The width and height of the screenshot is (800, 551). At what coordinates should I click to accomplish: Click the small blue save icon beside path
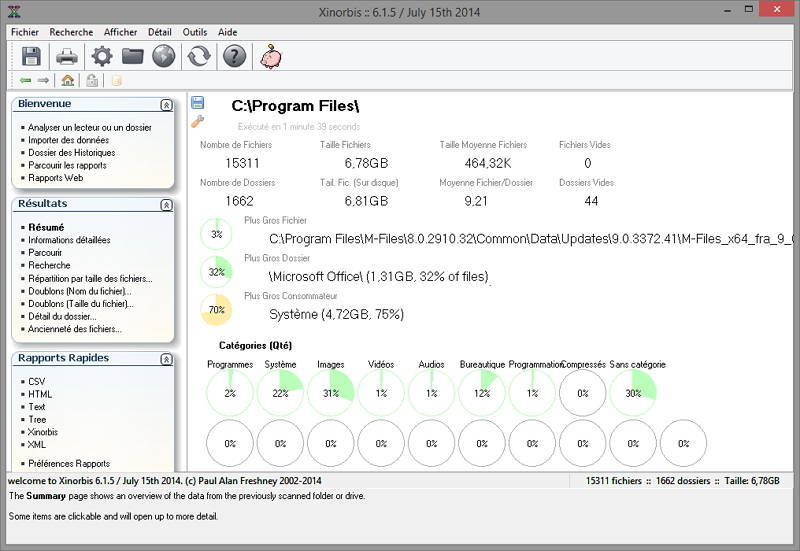[197, 103]
